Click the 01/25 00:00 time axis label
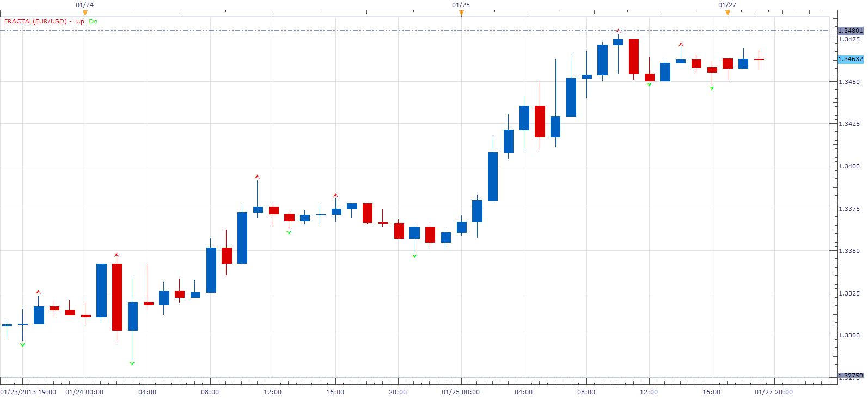Image resolution: width=868 pixels, height=398 pixels. [x=461, y=392]
